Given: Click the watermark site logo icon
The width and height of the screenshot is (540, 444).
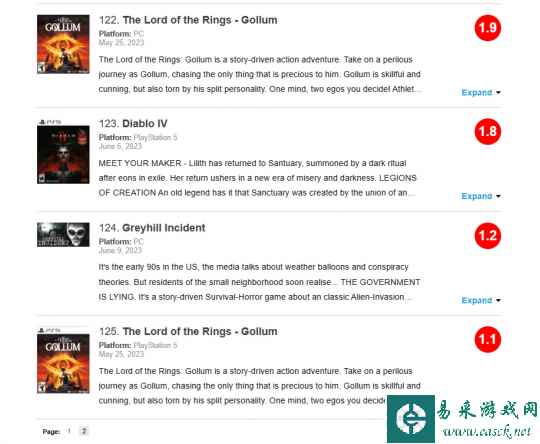Looking at the screenshot, I should [x=411, y=419].
